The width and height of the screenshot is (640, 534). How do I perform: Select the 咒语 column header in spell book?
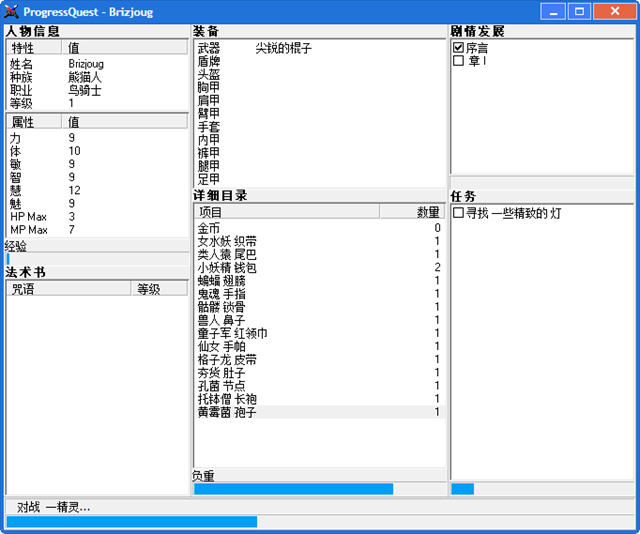click(x=68, y=289)
